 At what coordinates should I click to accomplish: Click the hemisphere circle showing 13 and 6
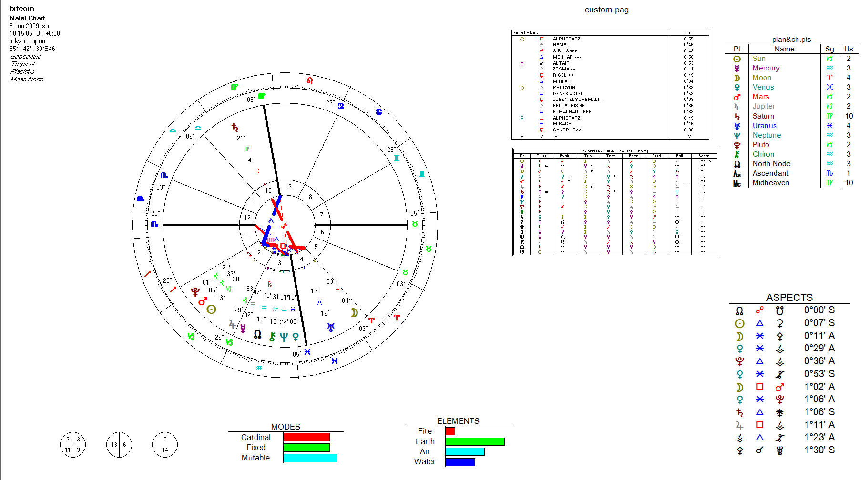[119, 444]
